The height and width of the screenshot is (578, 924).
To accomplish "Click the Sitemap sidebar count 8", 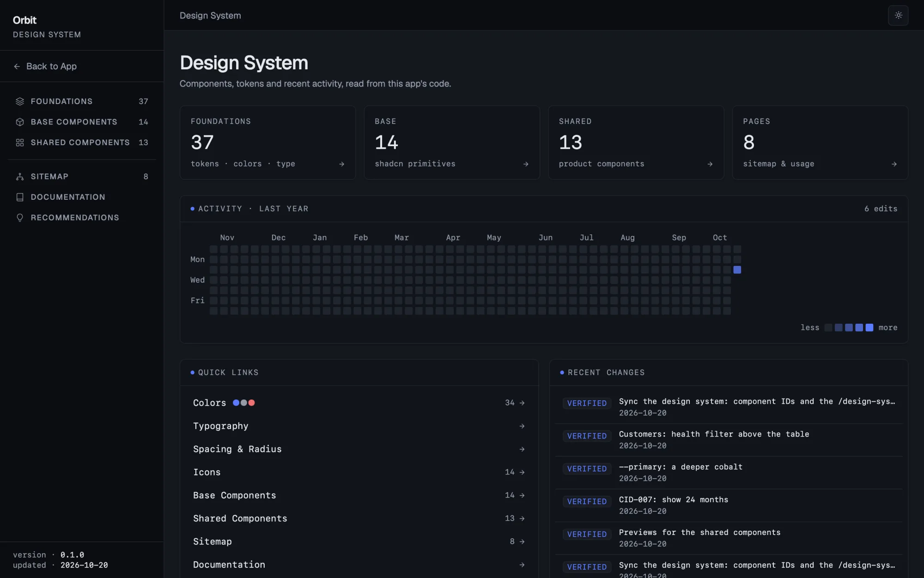I will 146,177.
